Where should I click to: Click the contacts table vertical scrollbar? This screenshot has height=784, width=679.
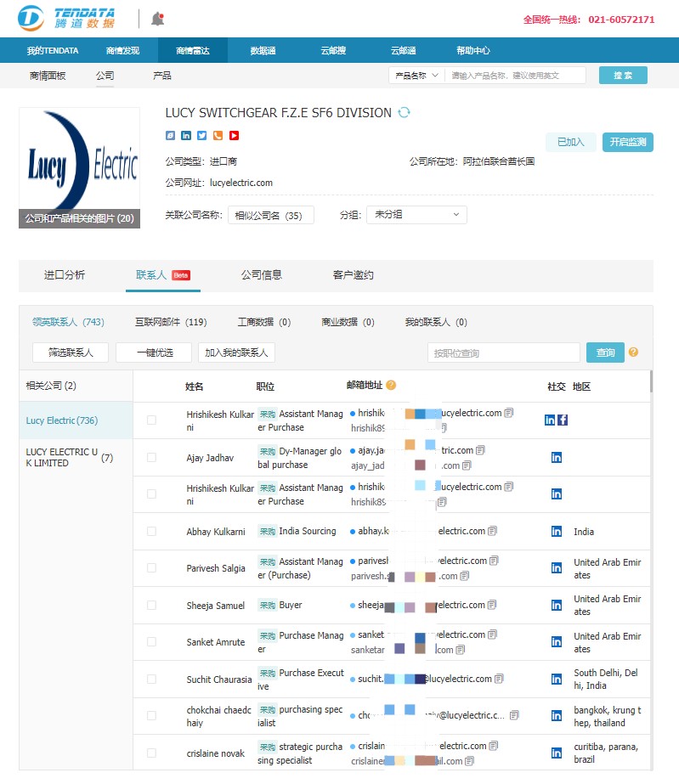pos(651,381)
